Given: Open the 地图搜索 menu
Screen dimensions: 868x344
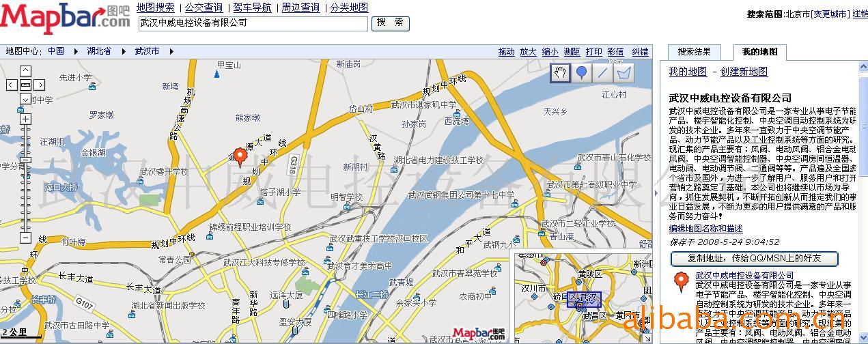Looking at the screenshot, I should pos(155,8).
